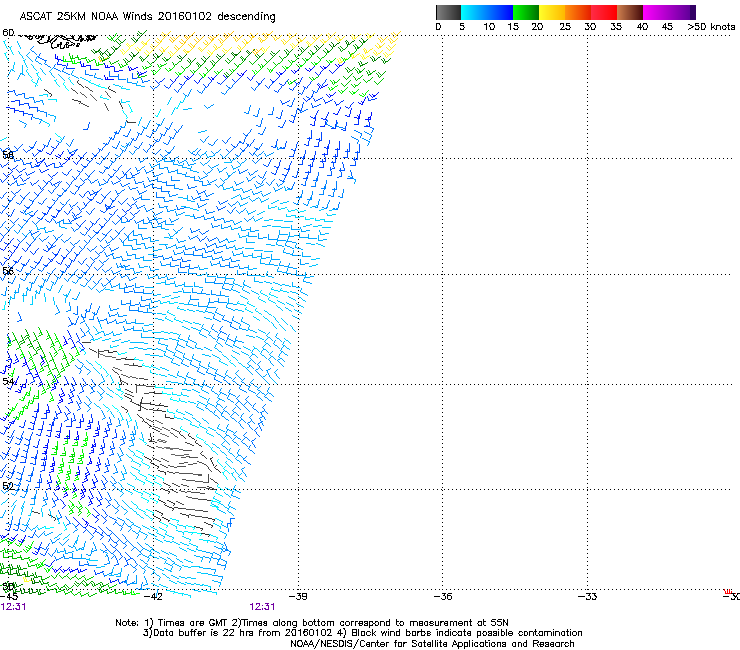Select the latitude label '52'
This screenshot has width=740, height=650.
point(8,486)
